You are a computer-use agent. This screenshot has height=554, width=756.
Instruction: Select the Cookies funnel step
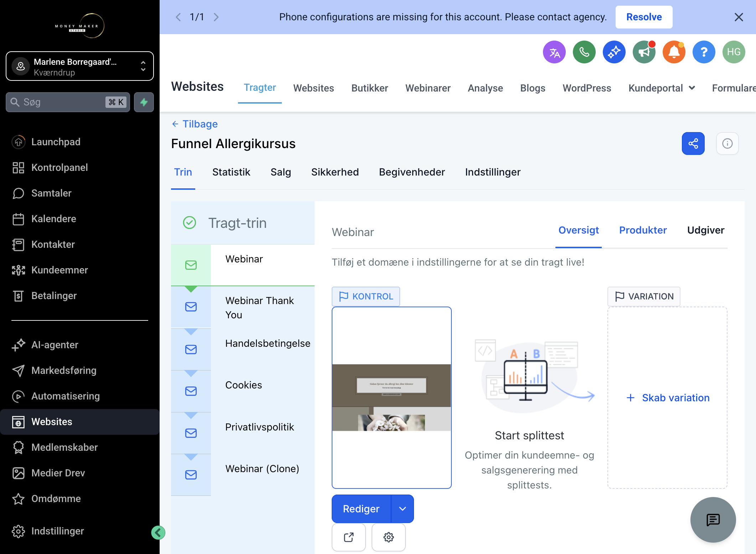pos(243,391)
